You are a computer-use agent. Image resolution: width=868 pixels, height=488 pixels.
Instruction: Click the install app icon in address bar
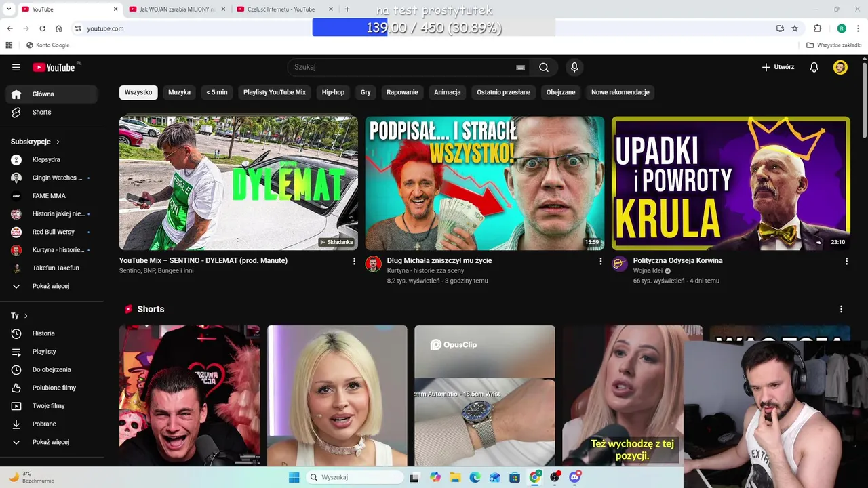point(780,28)
